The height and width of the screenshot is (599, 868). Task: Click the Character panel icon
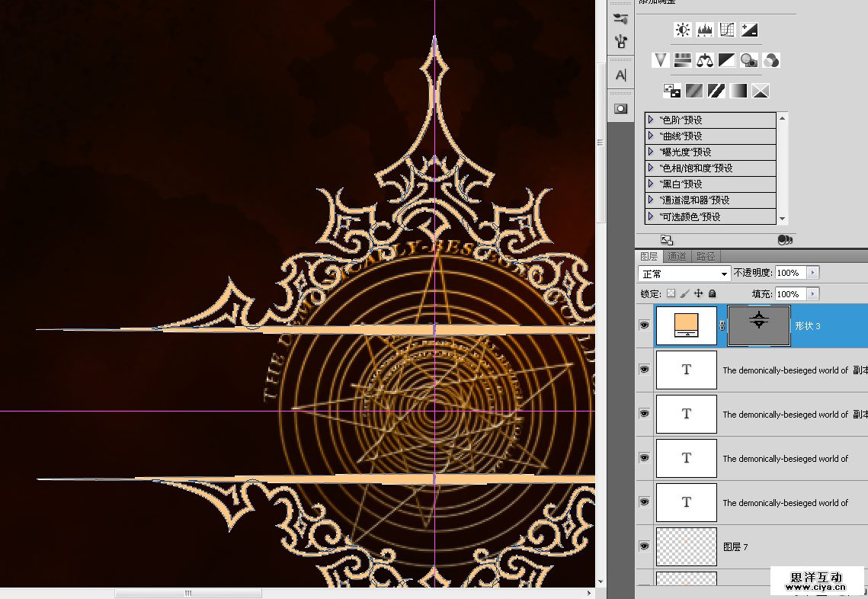[x=621, y=75]
